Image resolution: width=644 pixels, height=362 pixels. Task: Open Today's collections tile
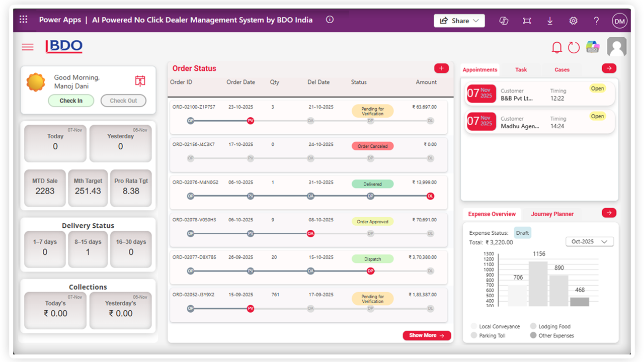click(55, 311)
